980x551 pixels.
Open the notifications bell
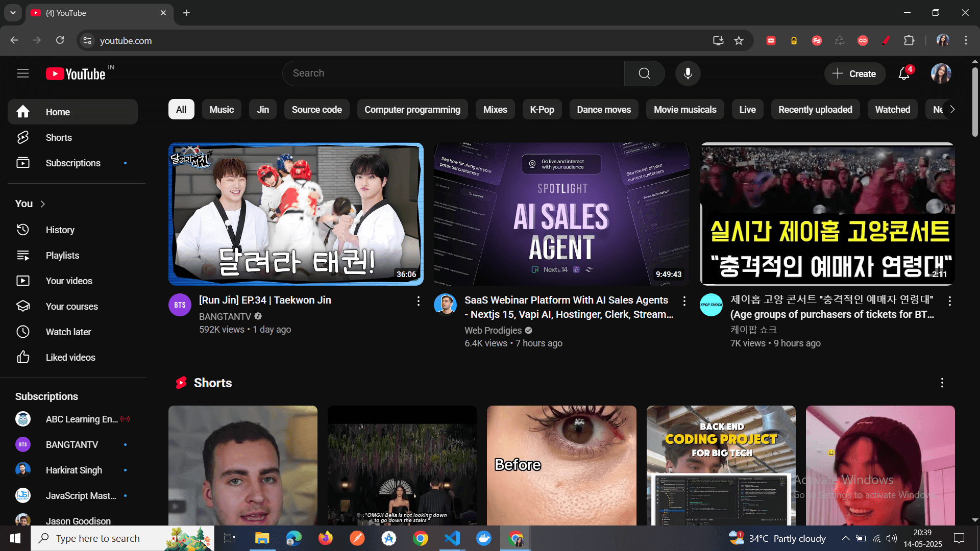click(903, 73)
